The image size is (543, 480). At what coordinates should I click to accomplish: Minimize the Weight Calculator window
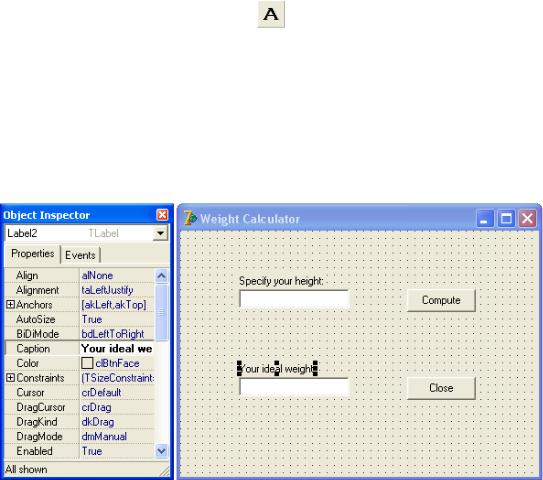[x=485, y=219]
